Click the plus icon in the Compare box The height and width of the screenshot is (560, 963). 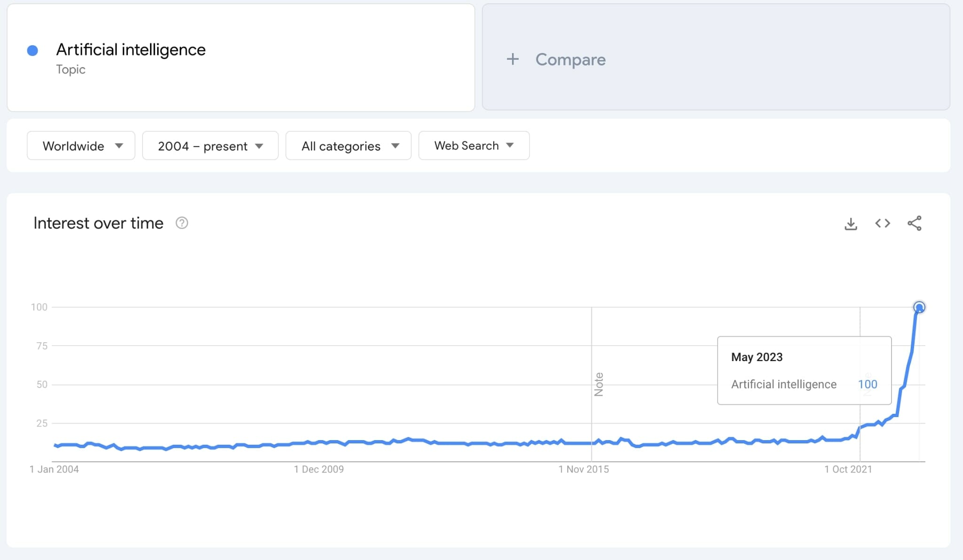[x=513, y=59]
